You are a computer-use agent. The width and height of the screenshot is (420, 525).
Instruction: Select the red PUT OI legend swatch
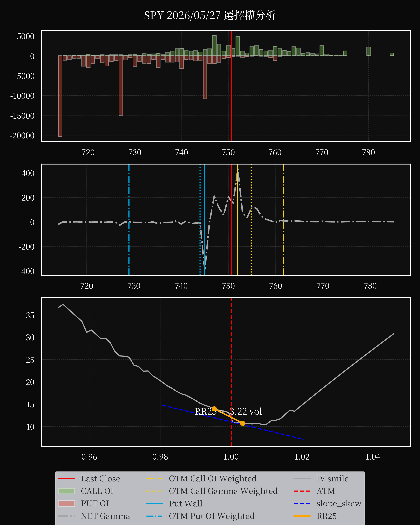(x=66, y=504)
